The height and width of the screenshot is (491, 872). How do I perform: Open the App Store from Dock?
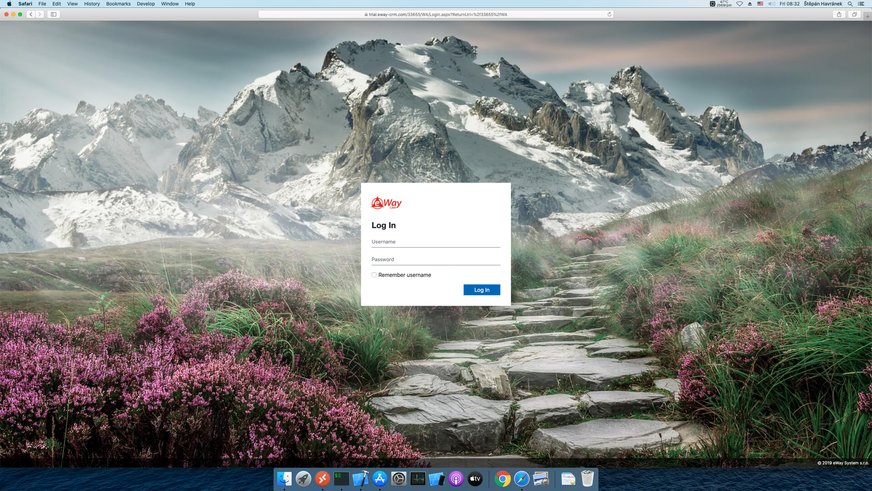[379, 479]
